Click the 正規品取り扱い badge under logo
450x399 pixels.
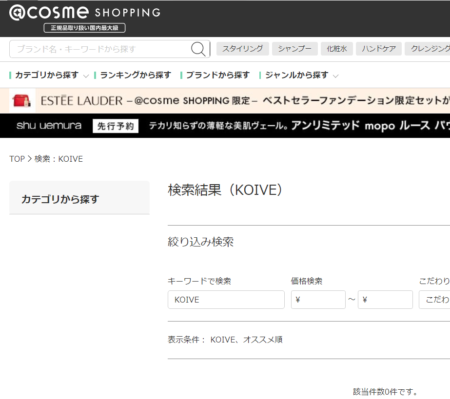coord(84,28)
